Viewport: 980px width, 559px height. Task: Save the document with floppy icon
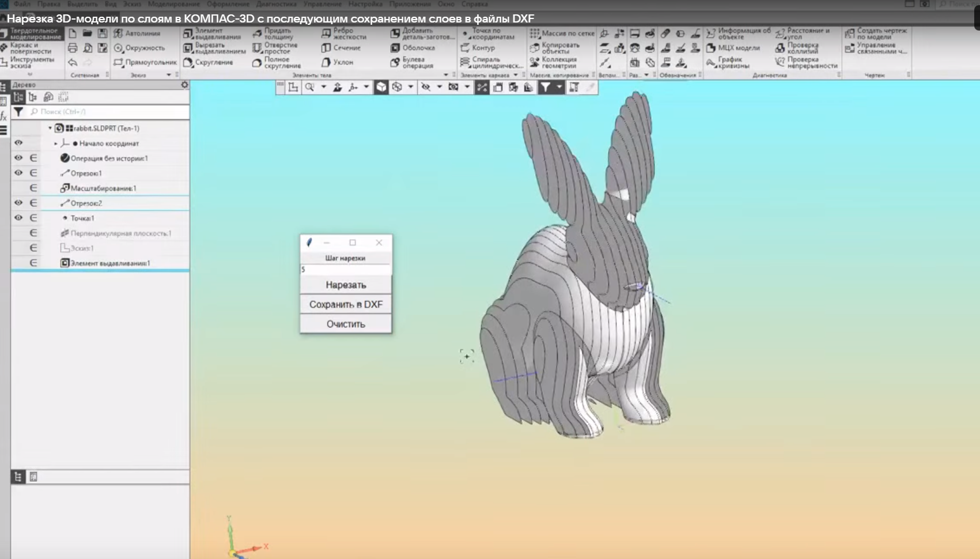coord(103,33)
